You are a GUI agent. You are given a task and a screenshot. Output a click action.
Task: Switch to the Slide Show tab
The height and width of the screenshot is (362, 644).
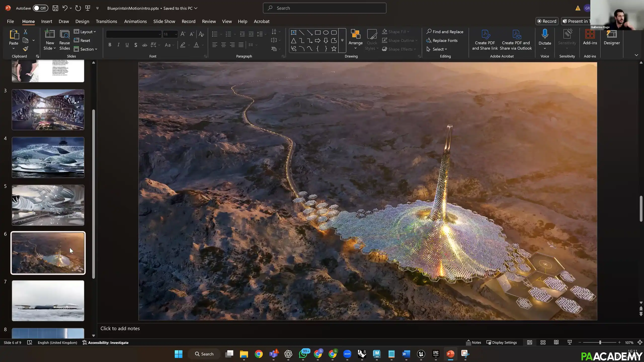164,21
